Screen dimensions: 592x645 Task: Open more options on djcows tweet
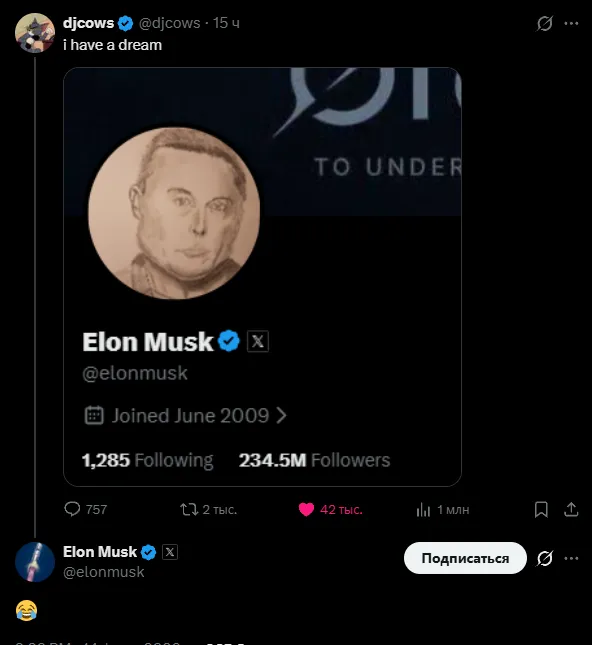click(571, 23)
